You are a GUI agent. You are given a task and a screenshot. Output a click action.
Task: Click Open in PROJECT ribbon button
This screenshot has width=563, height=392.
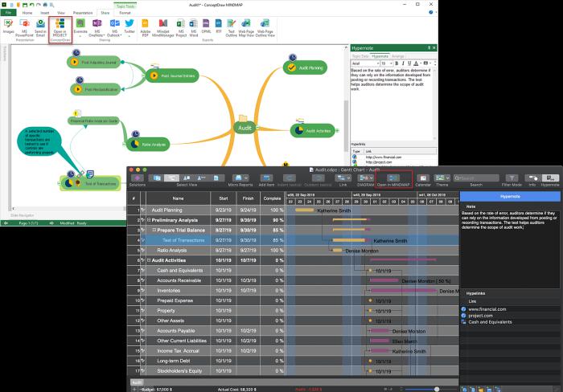tap(60, 28)
